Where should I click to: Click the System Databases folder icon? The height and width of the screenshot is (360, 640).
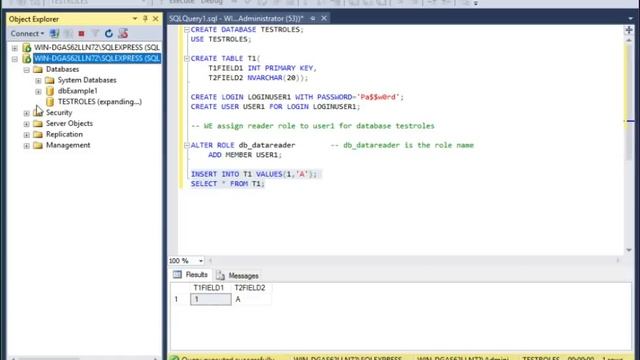50,80
